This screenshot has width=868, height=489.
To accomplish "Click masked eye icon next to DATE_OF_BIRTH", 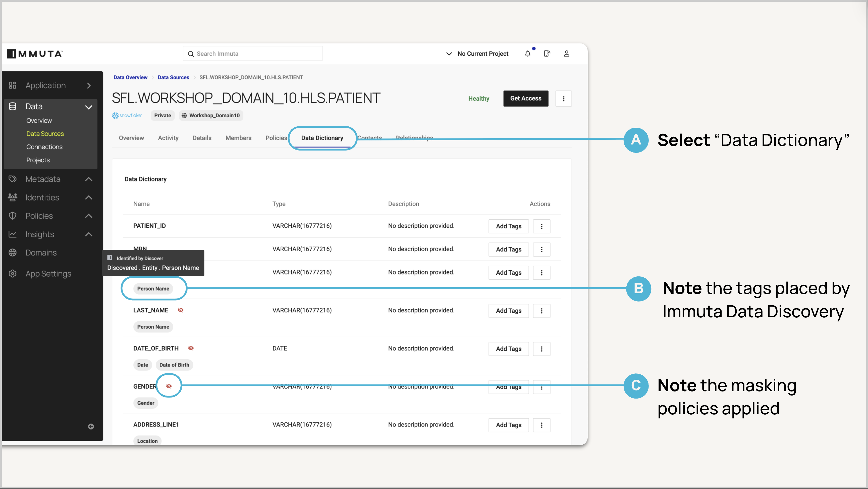I will 191,348.
